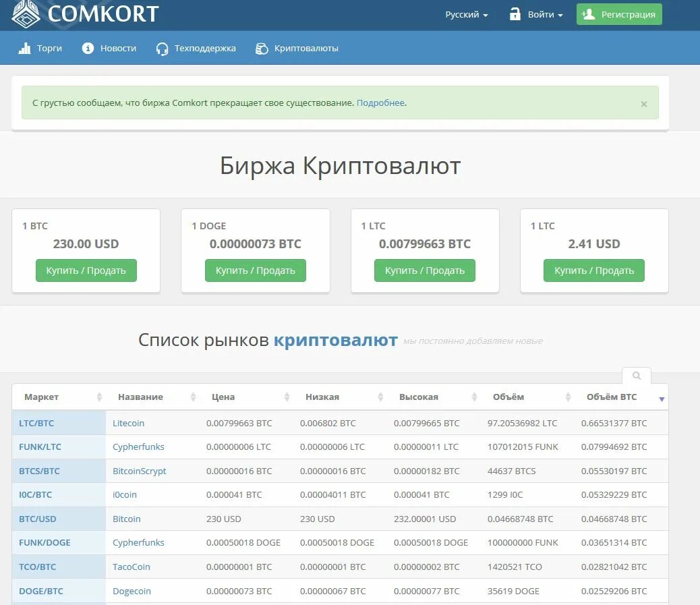This screenshot has height=605, width=700.
Task: Click the TacoCoin name link
Action: click(x=132, y=567)
